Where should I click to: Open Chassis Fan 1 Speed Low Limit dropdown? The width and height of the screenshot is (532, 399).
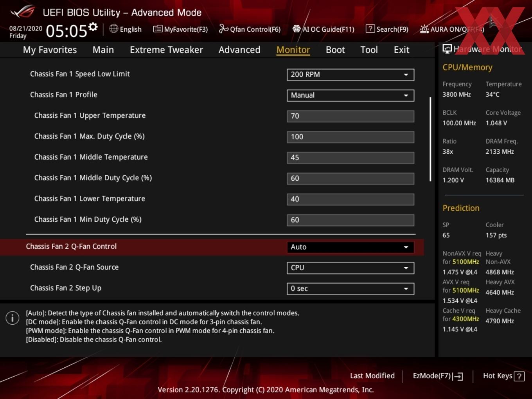350,75
